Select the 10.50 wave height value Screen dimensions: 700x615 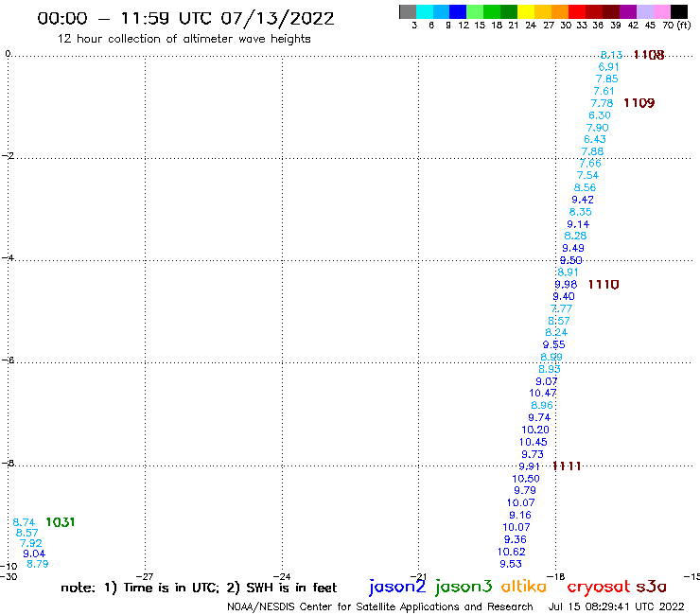pos(525,479)
